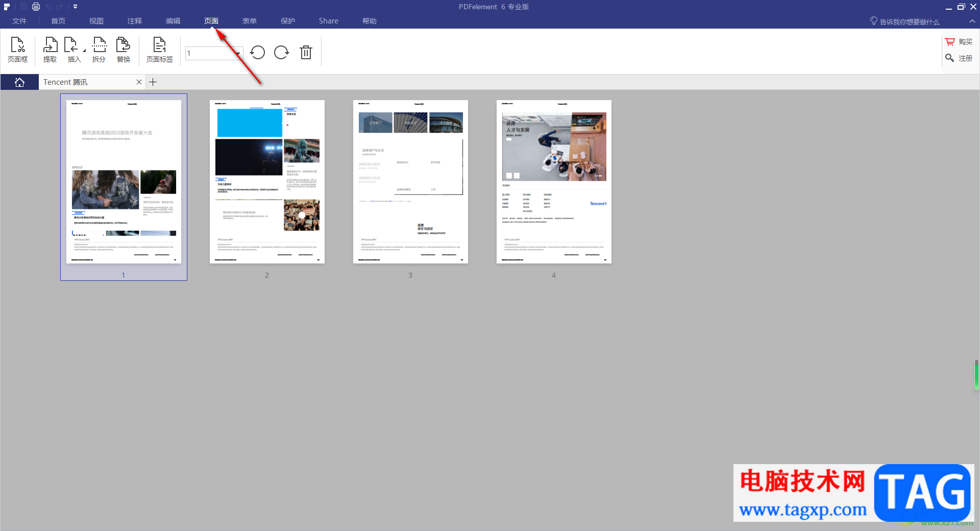
Task: Click the 注册 register button
Action: [959, 58]
